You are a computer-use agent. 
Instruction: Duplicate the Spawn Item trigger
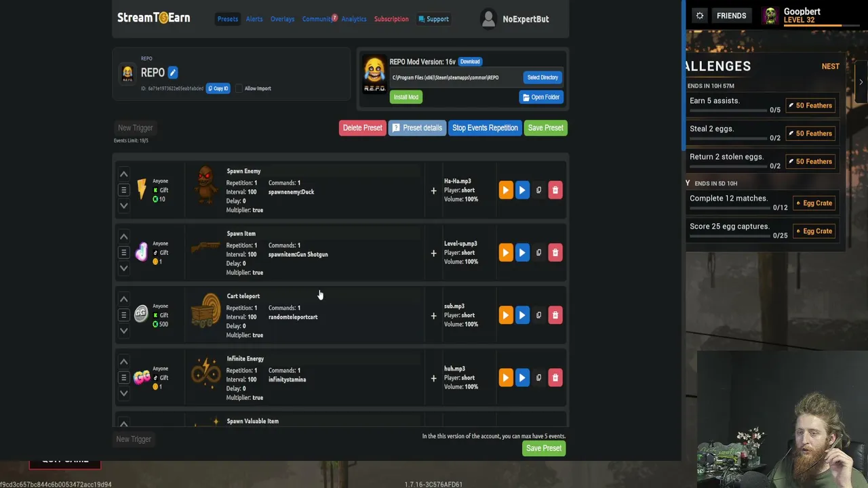539,253
